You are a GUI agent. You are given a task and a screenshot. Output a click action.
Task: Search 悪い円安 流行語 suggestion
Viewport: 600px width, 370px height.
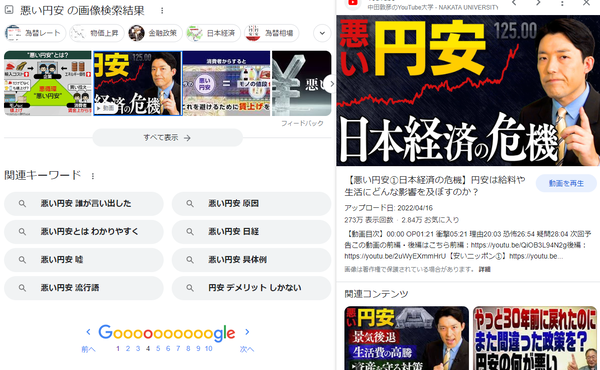(x=84, y=288)
